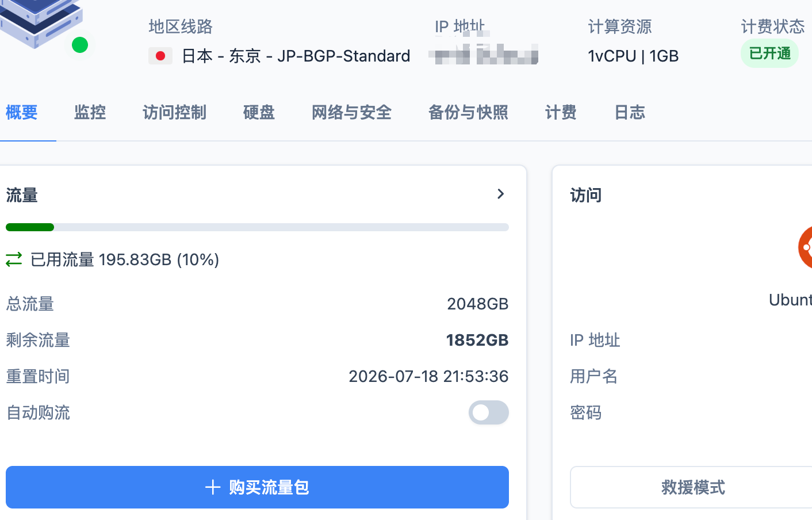Click the plus icon on the purchase button
The image size is (812, 520).
[x=213, y=487]
